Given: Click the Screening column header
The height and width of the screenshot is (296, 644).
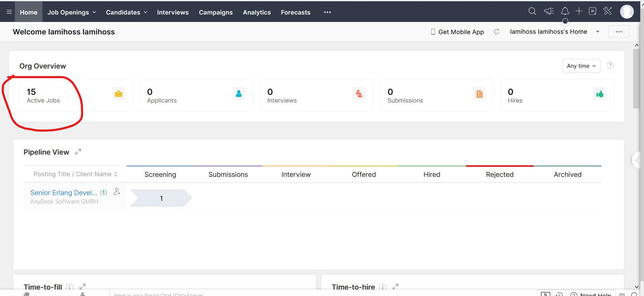Looking at the screenshot, I should 160,174.
